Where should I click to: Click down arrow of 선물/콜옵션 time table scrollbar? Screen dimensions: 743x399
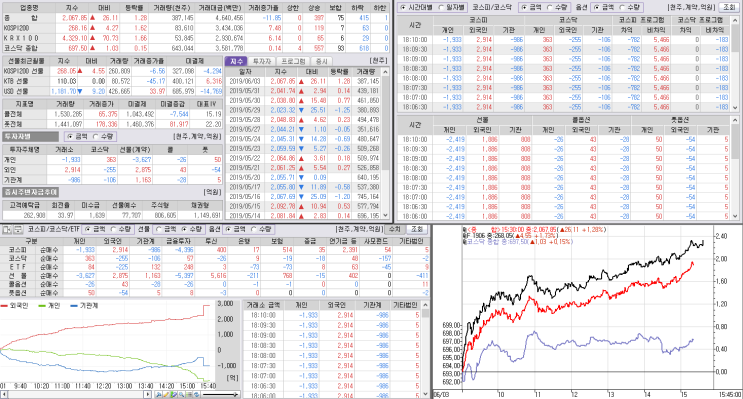pyautogui.click(x=735, y=216)
